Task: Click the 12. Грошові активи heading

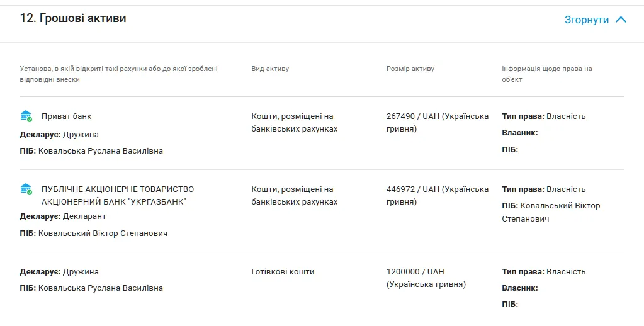Action: pyautogui.click(x=73, y=18)
